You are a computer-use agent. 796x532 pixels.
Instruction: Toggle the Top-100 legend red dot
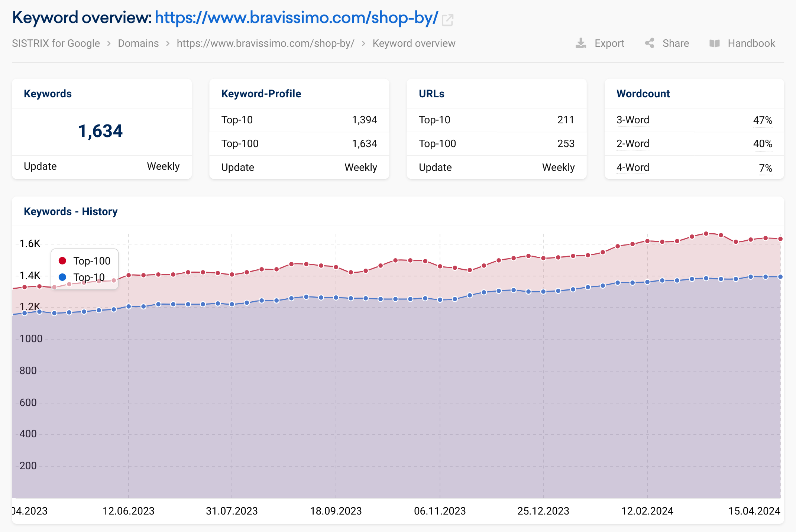pyautogui.click(x=62, y=261)
